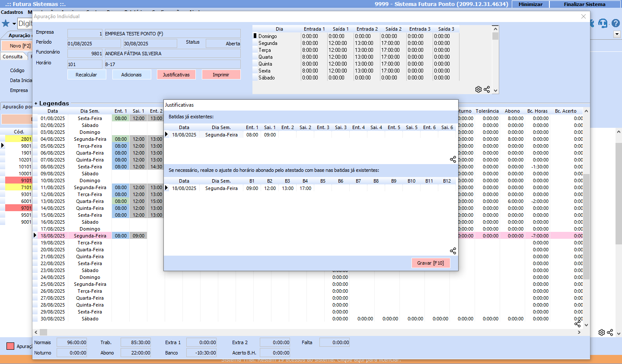Open gear icon at bottom-right of main window
Image resolution: width=622 pixels, height=364 pixels.
pyautogui.click(x=601, y=332)
